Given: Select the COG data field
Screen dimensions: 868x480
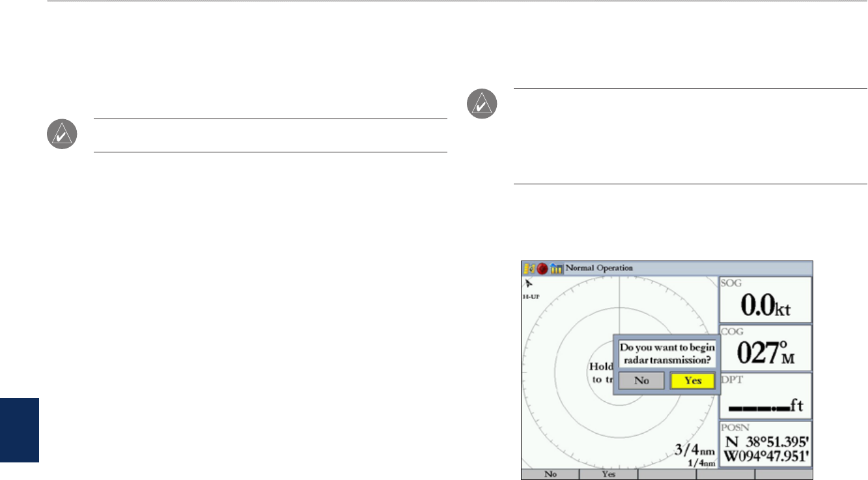Looking at the screenshot, I should pos(766,348).
